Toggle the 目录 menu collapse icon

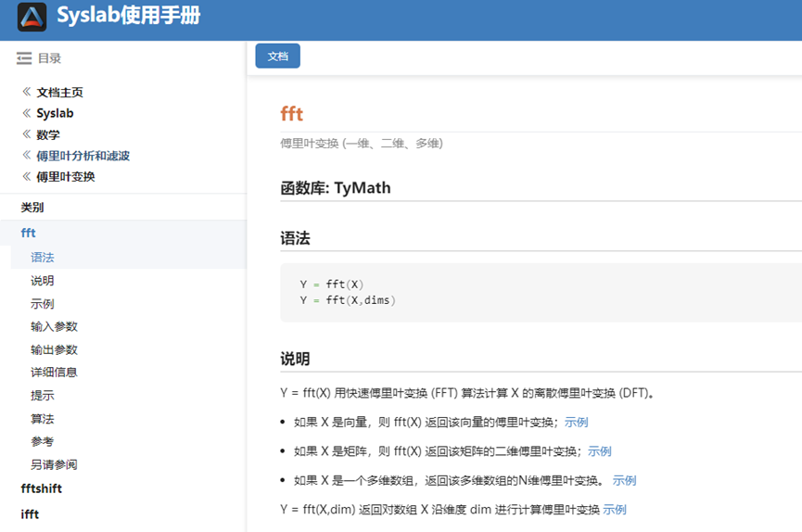coord(23,58)
